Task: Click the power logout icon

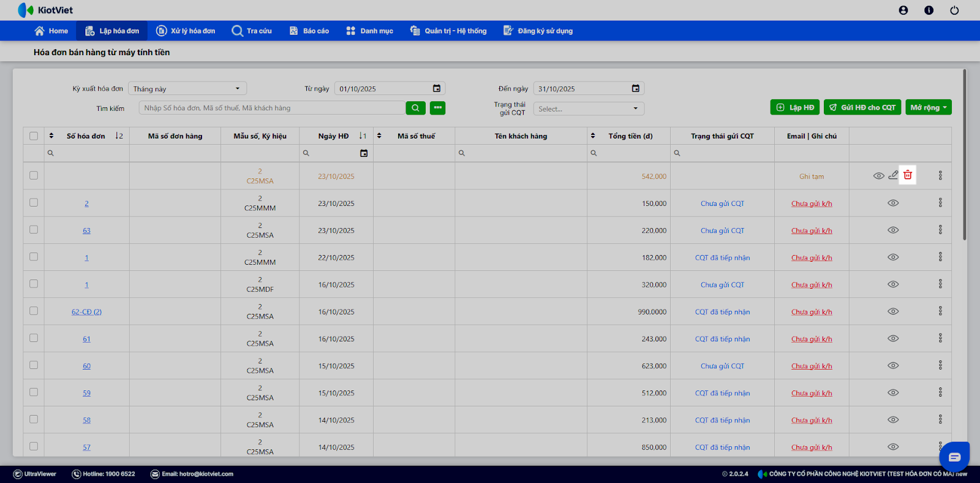Action: pos(954,10)
